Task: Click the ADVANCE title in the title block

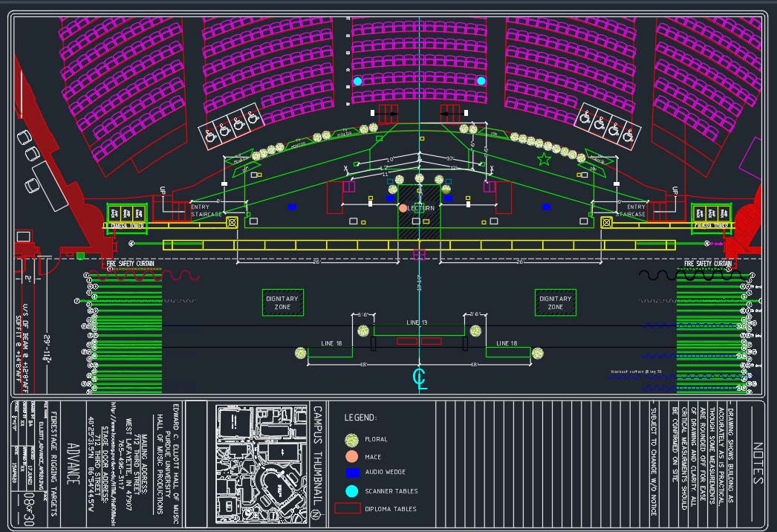Action: point(71,465)
